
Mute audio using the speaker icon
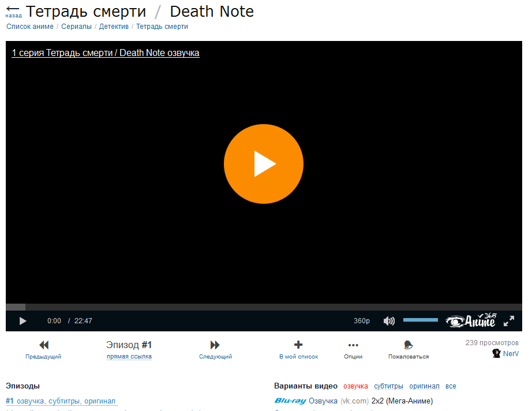[389, 321]
